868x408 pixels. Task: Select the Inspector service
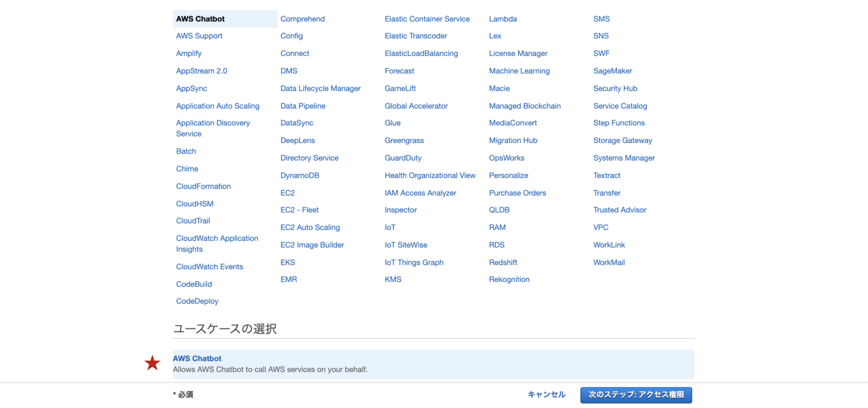point(400,210)
